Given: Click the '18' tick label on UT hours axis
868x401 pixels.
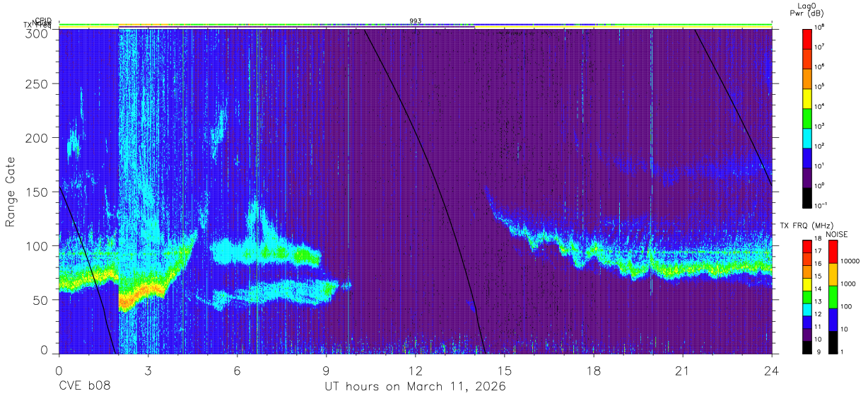Looking at the screenshot, I should (x=593, y=371).
